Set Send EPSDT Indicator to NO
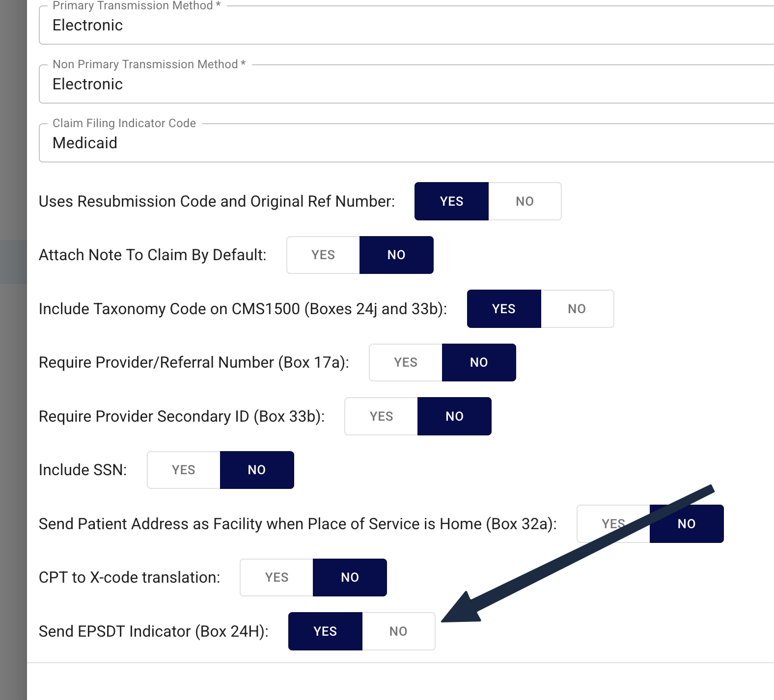This screenshot has width=774, height=700. point(398,631)
